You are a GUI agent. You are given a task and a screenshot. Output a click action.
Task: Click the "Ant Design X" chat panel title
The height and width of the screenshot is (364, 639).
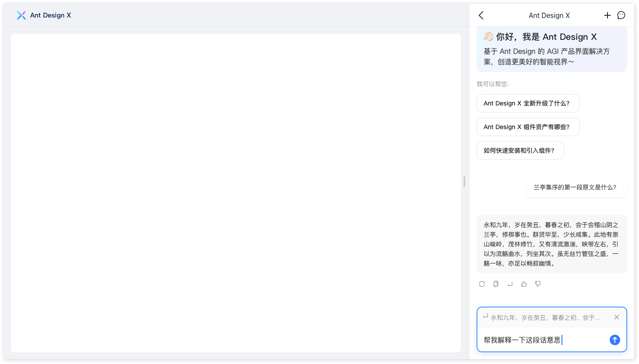point(549,15)
